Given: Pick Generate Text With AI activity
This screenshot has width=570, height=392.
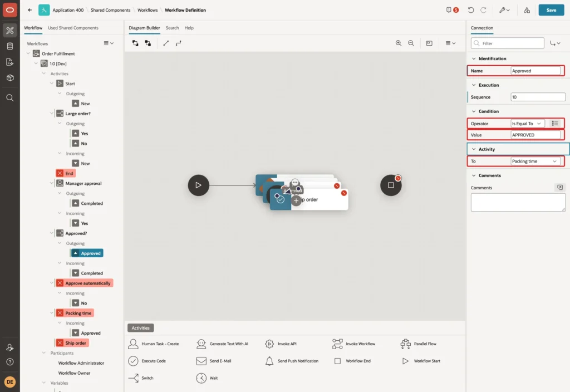Looking at the screenshot, I should pos(222,344).
